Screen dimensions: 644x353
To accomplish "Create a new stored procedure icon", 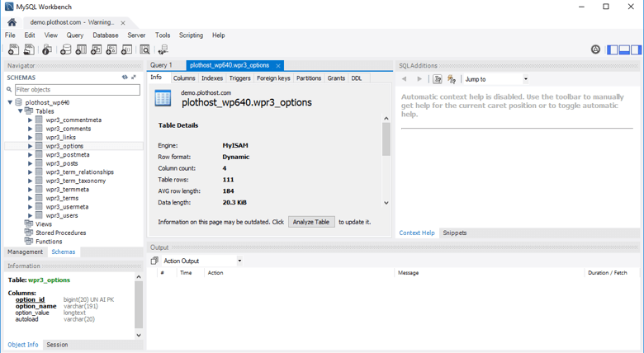I will pos(111,49).
